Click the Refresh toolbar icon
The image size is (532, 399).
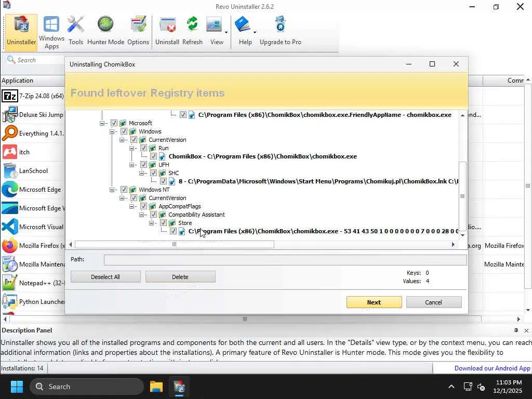coord(192,32)
